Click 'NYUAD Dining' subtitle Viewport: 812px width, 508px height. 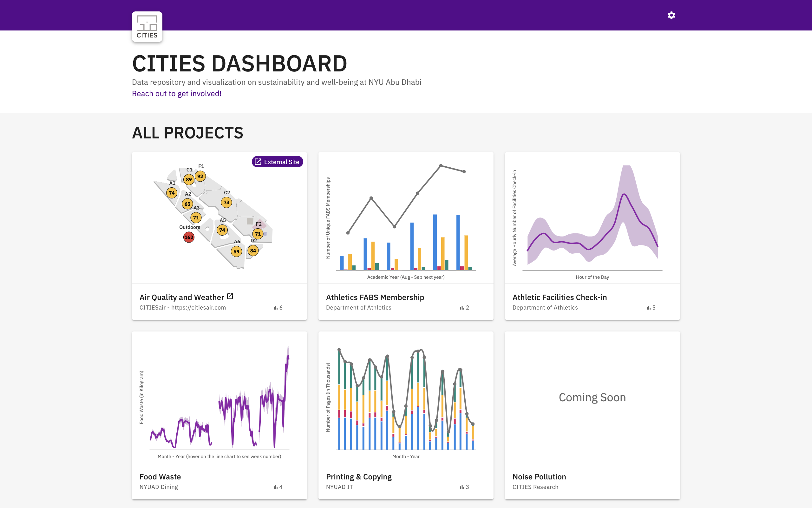(159, 487)
